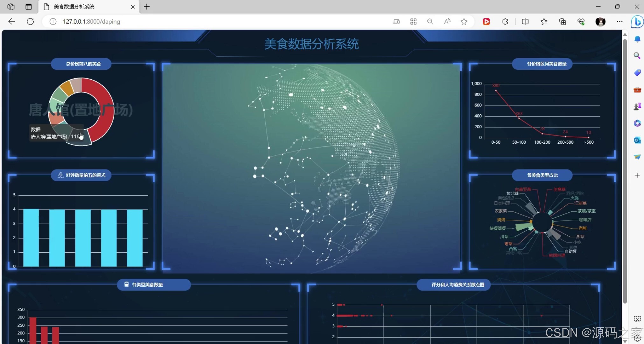Open Search in the Edge sidebar
This screenshot has height=344, width=644.
pyautogui.click(x=638, y=55)
